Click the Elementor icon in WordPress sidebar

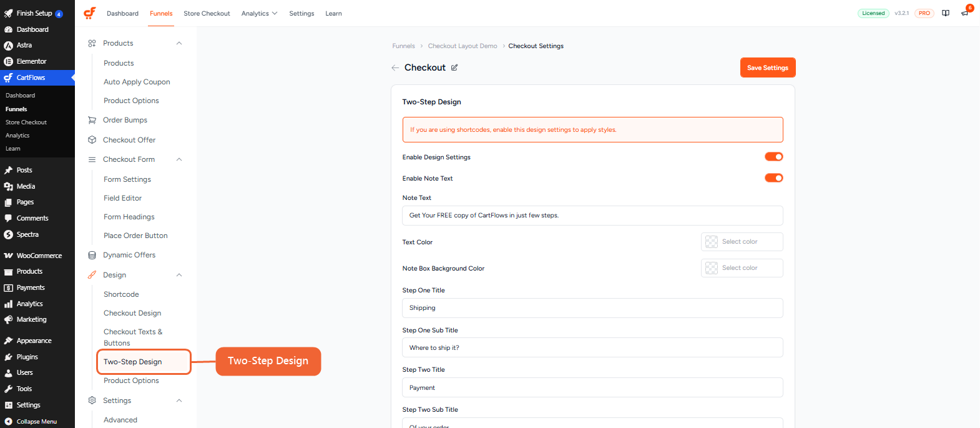pyautogui.click(x=8, y=61)
